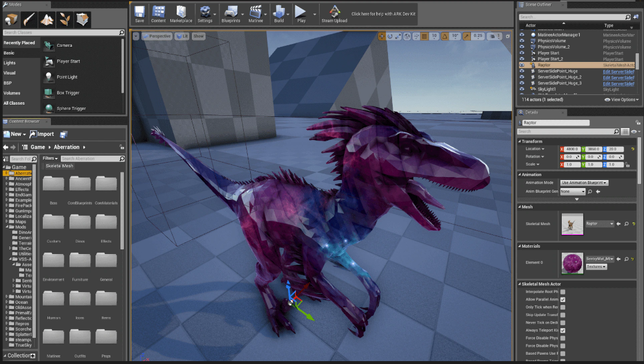This screenshot has width=644, height=364.
Task: Collapse the Transform section
Action: (x=519, y=141)
